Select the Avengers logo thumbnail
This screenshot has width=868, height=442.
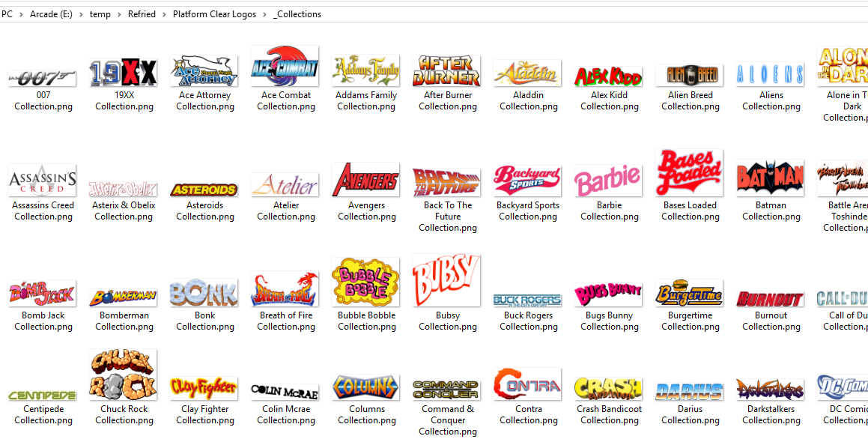[x=365, y=180]
